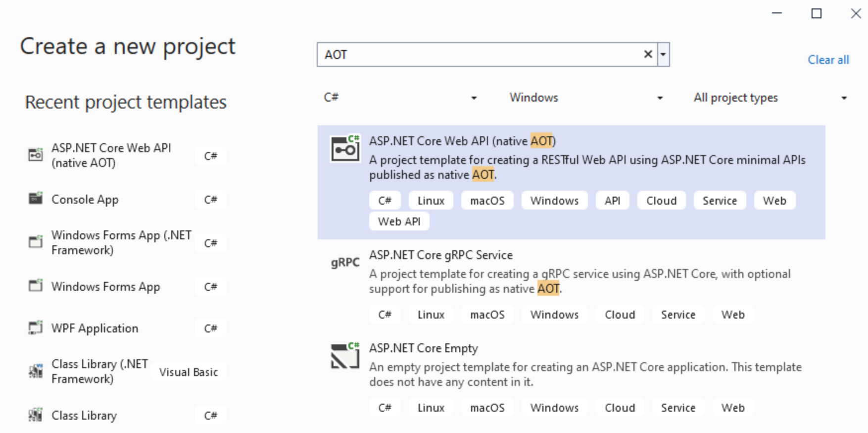This screenshot has width=868, height=433.
Task: Select the ASP.NET Core gRPC Service template
Action: coord(440,255)
